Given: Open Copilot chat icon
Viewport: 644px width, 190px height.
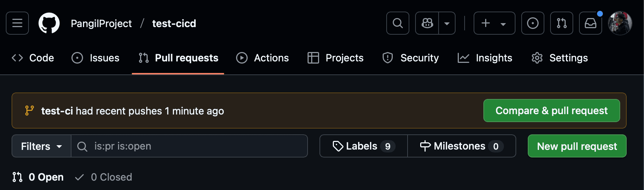Looking at the screenshot, I should (x=427, y=23).
